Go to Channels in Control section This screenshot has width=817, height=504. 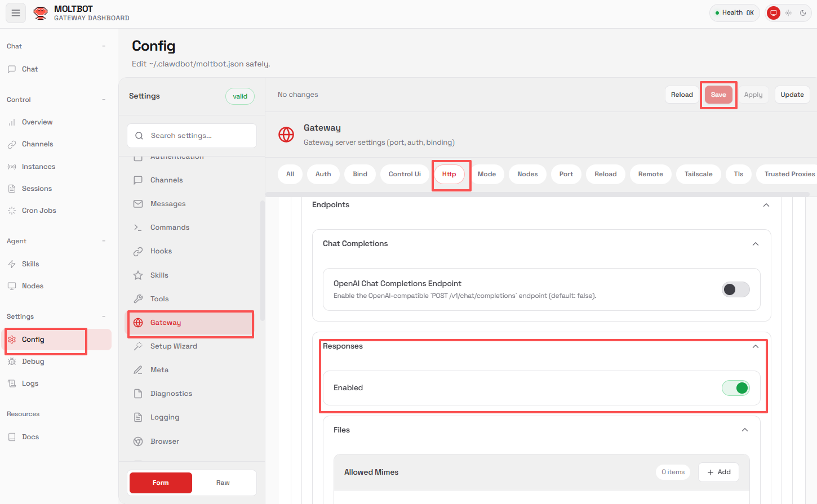56,144
